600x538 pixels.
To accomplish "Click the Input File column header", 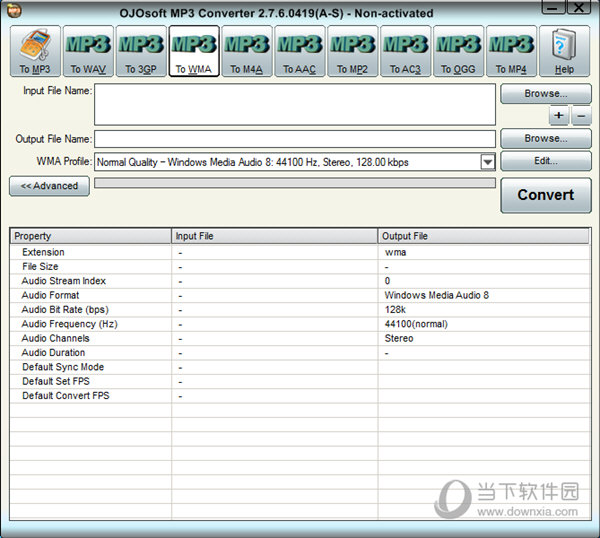I will (275, 236).
